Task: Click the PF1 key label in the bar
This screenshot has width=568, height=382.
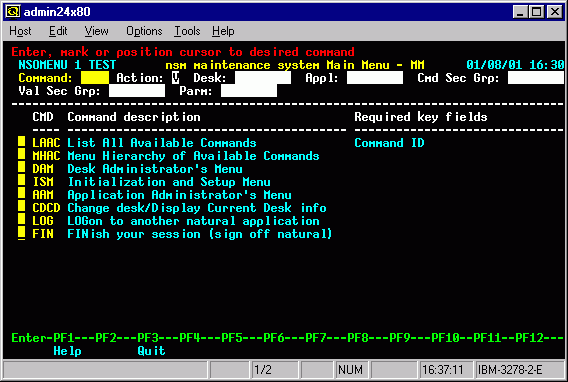Action: click(x=64, y=338)
